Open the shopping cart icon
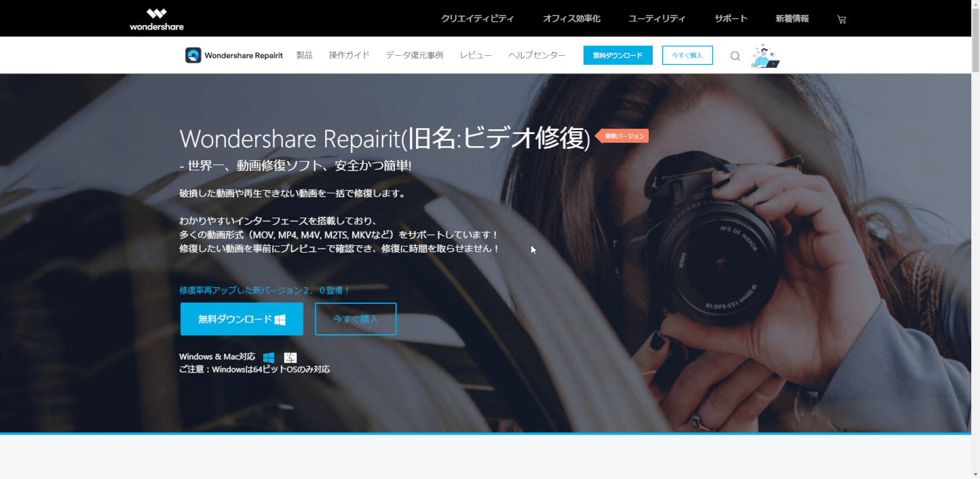This screenshot has height=479, width=980. click(841, 20)
